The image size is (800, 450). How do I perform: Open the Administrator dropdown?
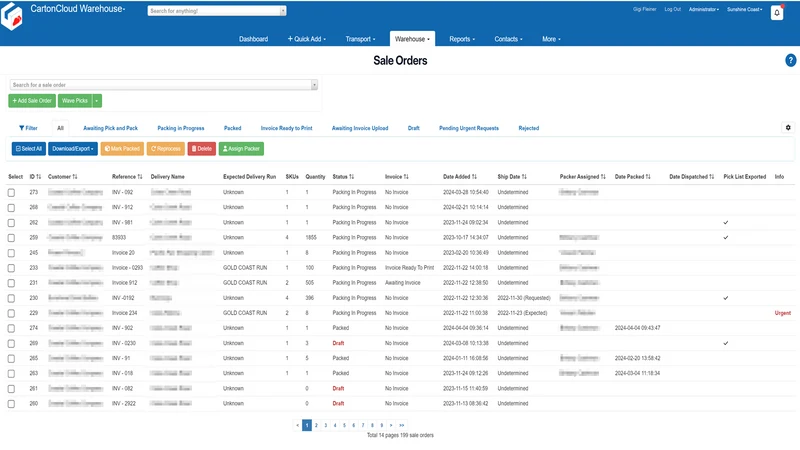point(704,9)
